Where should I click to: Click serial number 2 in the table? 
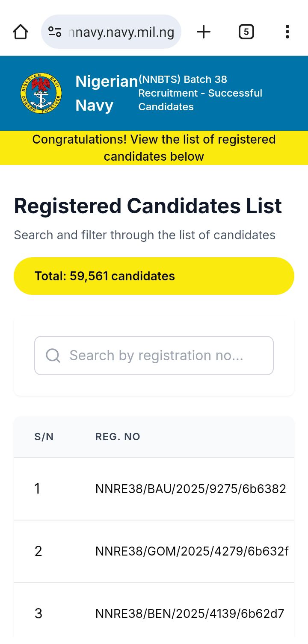point(38,551)
